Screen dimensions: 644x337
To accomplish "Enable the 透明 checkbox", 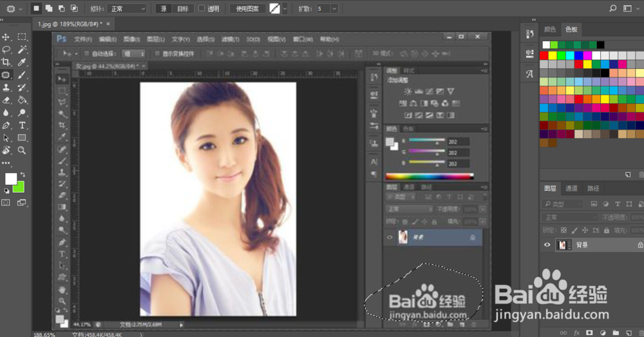I will point(202,8).
